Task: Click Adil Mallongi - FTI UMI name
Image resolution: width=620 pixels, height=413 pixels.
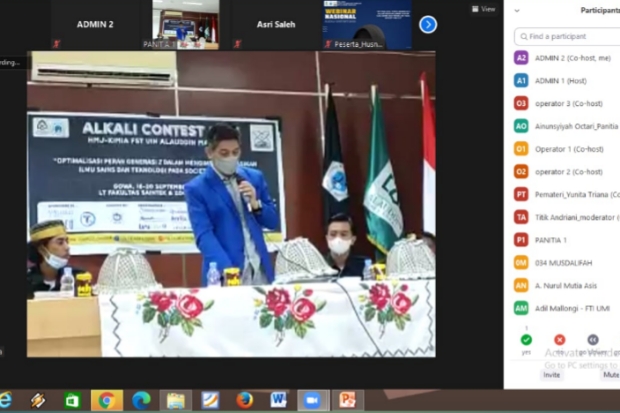Action: click(572, 308)
